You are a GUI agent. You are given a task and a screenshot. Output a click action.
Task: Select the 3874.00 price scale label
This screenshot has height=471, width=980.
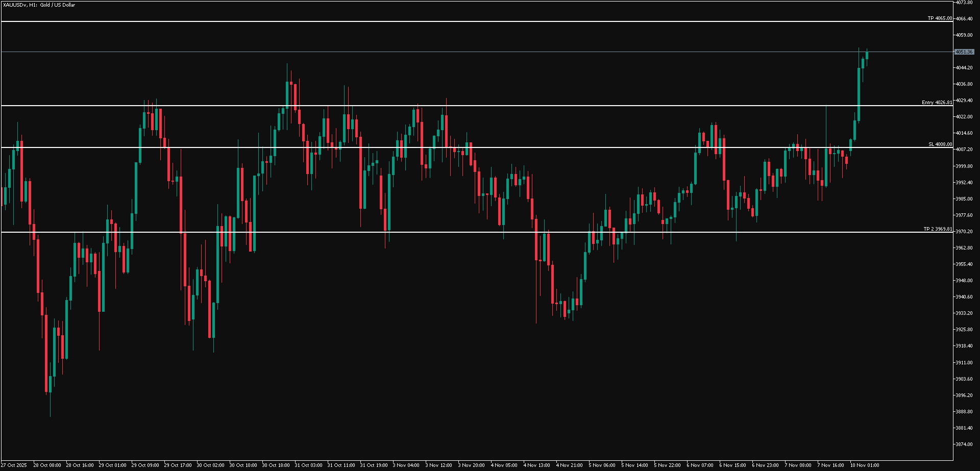tap(964, 444)
